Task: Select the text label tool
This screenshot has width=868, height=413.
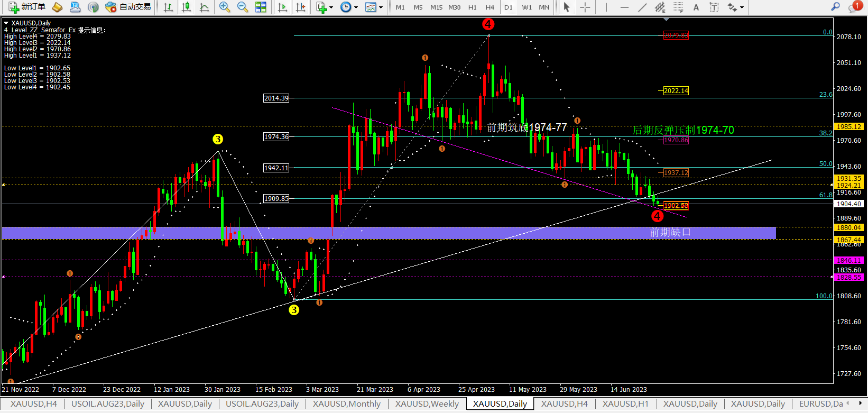Action: pyautogui.click(x=714, y=7)
